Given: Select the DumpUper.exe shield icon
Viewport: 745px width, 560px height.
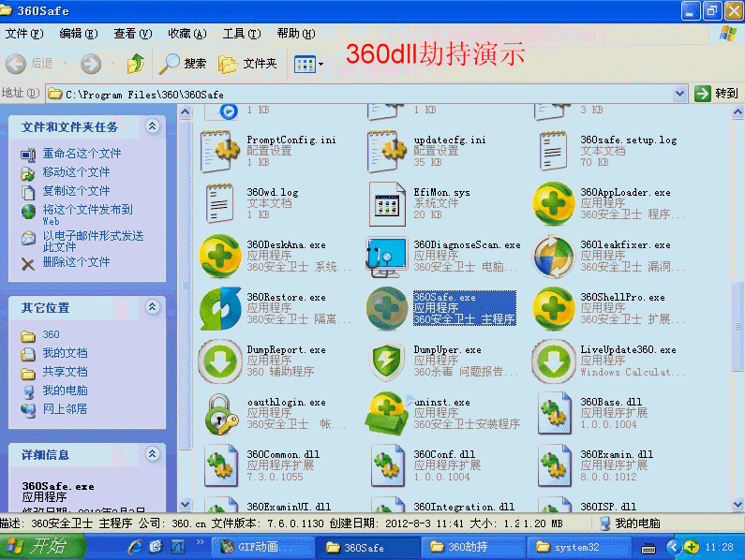Looking at the screenshot, I should tap(387, 361).
